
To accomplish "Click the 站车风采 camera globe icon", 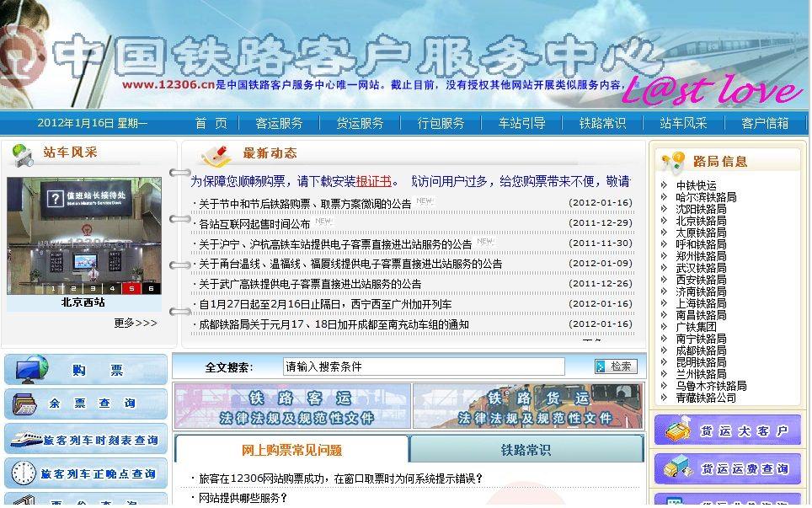I will pos(23,155).
